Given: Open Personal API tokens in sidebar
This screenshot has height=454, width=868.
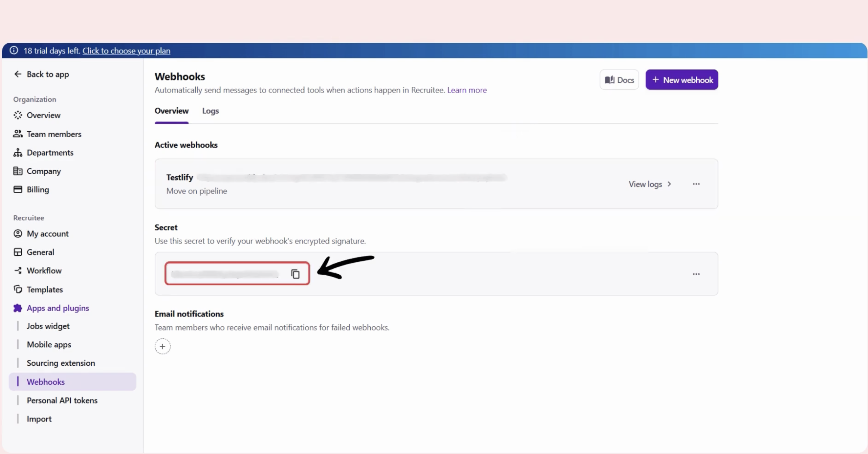Looking at the screenshot, I should click(62, 400).
